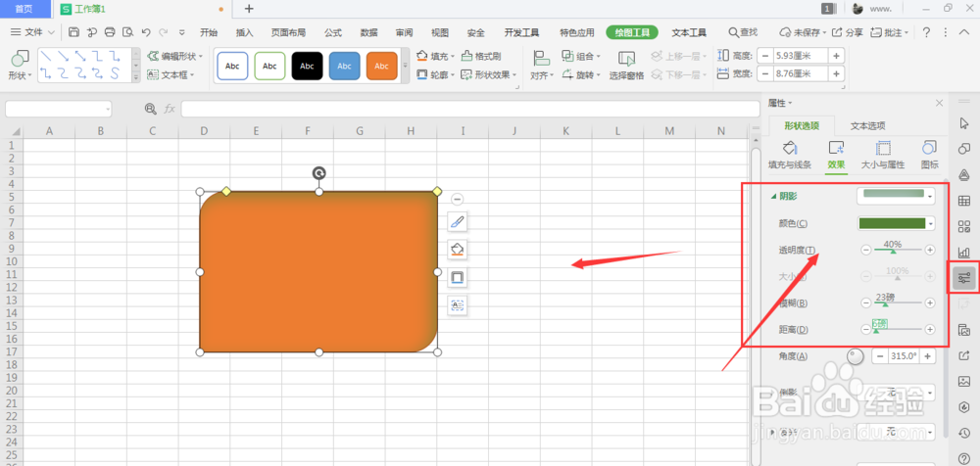The image size is (980, 466).
Task: Select the S-curve connector shape
Action: click(x=115, y=73)
